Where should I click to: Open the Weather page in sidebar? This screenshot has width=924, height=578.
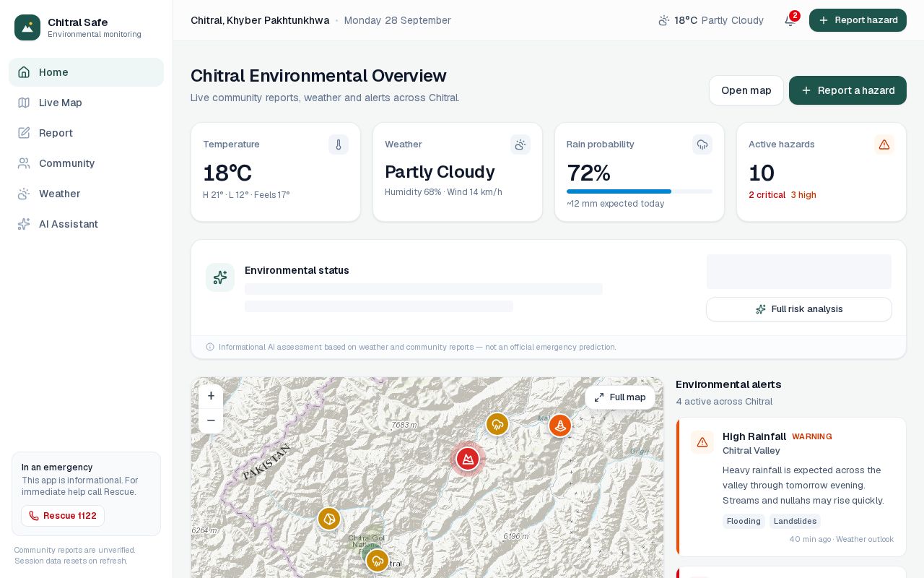pyautogui.click(x=86, y=194)
